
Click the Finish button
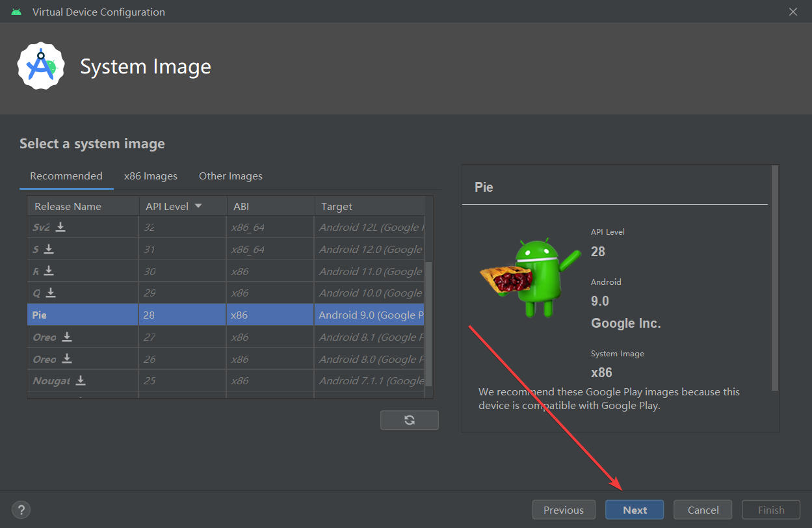click(771, 510)
